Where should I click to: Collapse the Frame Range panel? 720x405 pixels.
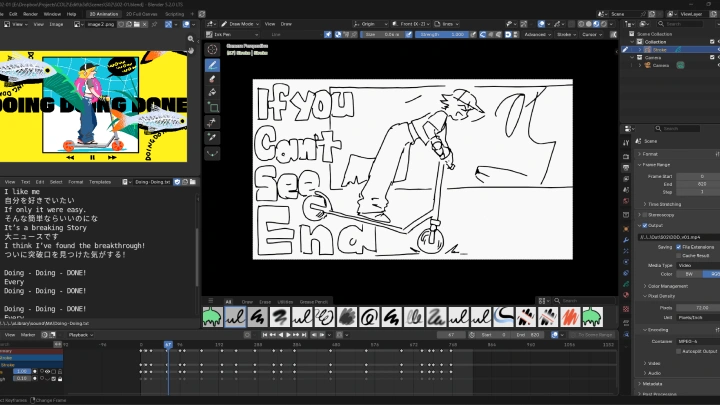(x=658, y=164)
